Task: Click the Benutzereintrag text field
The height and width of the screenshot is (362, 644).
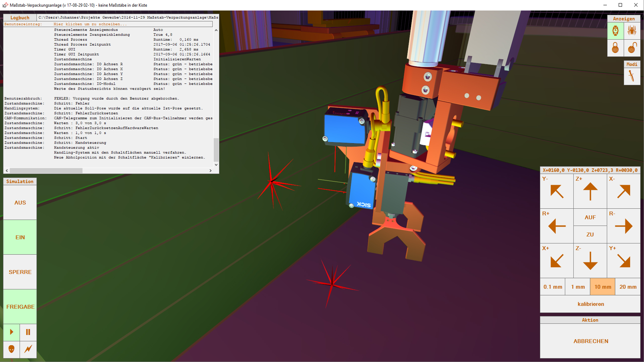Action: pyautogui.click(x=131, y=24)
